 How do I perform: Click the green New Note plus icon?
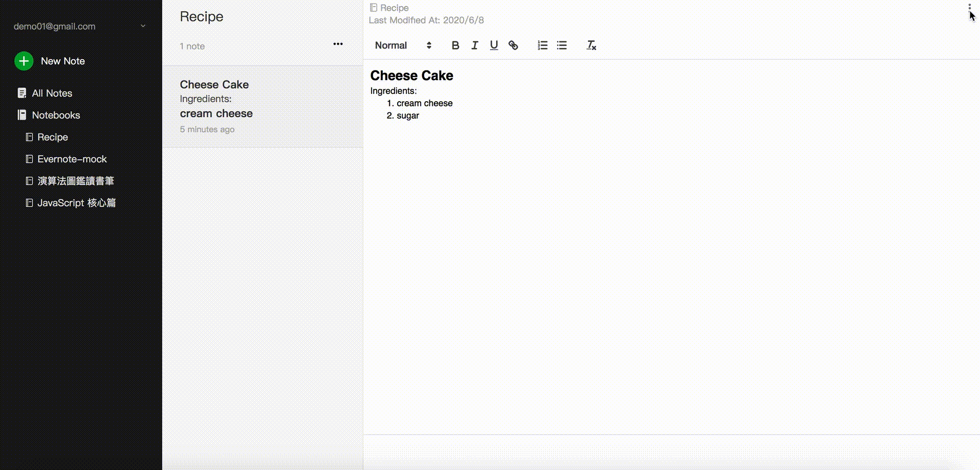(x=23, y=61)
